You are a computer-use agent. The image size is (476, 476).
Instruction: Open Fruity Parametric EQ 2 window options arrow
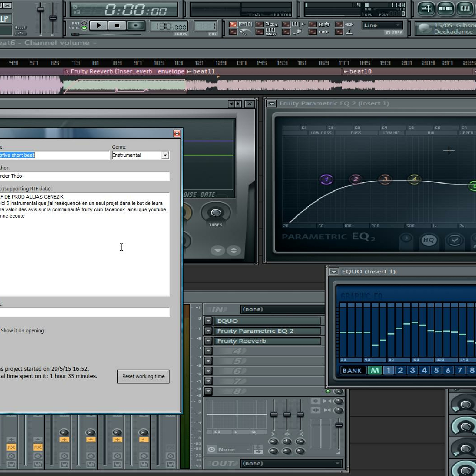click(271, 103)
